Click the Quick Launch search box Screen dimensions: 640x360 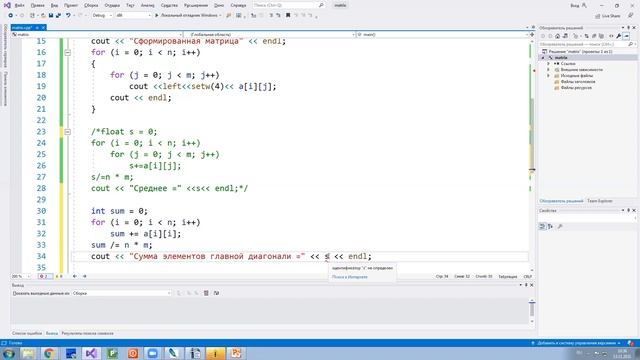pyautogui.click(x=288, y=5)
